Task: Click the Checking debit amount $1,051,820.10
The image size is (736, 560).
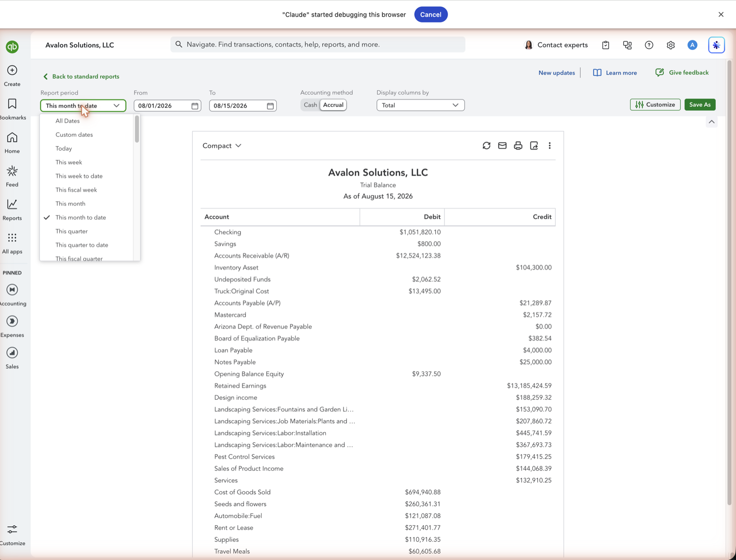Action: click(x=420, y=232)
